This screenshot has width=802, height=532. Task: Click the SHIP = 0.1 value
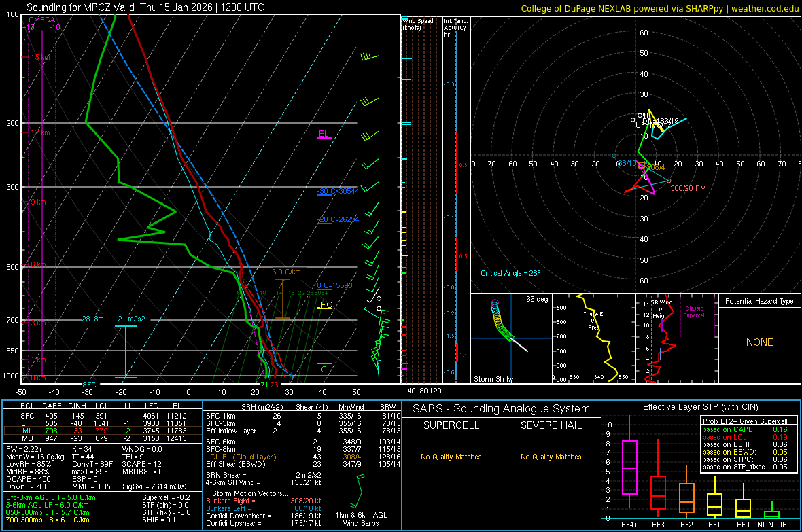pos(158,520)
